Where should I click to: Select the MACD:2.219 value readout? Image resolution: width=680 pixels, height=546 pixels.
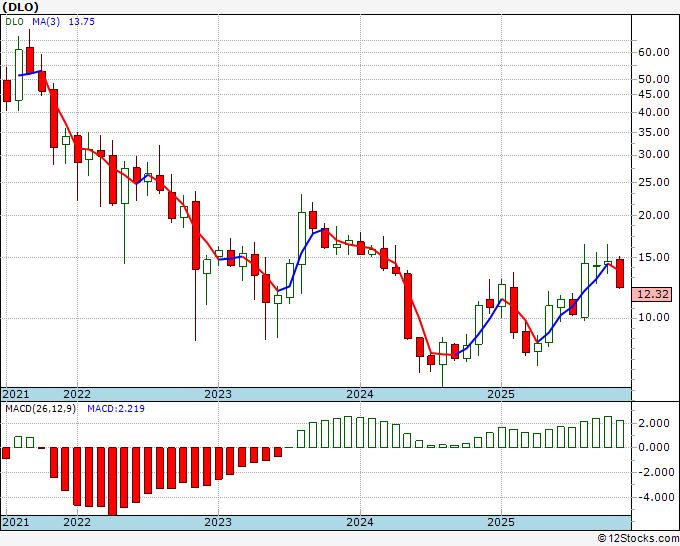point(116,409)
